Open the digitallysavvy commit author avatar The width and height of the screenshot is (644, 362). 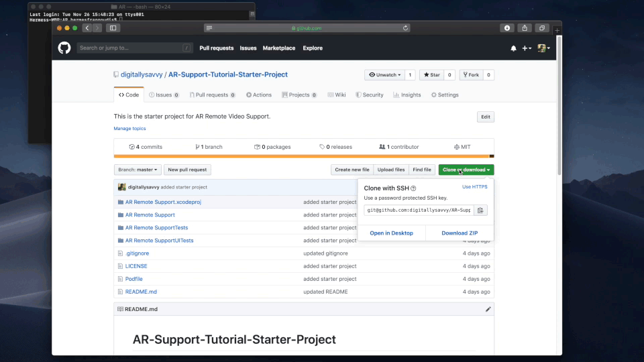coord(121,187)
